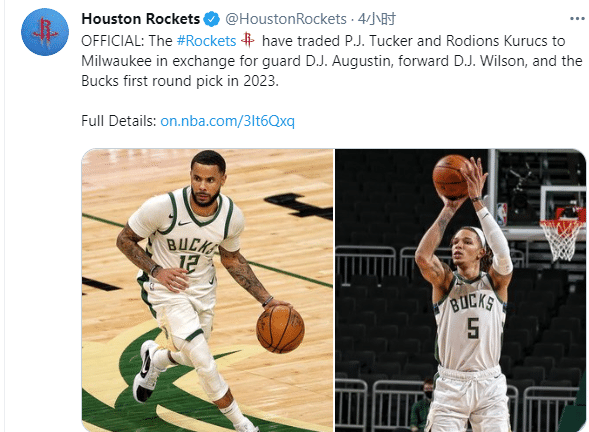Screen dimensions: 589x432
Task: Open the Houston Rockets profile avatar
Action: coord(45,32)
